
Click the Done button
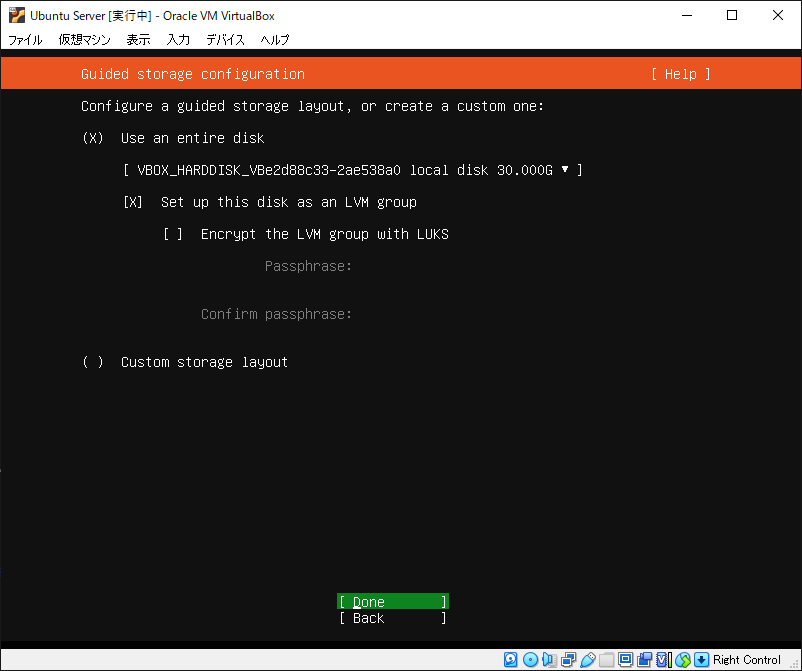(x=393, y=602)
